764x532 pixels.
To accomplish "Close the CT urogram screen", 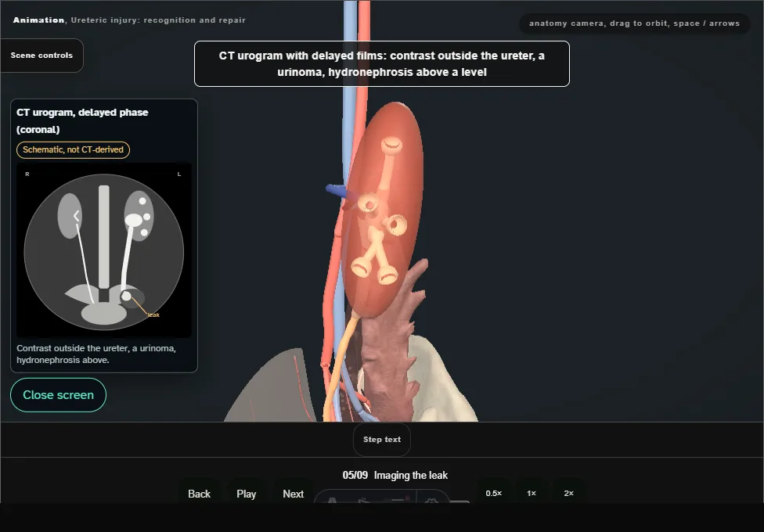I will tap(59, 395).
